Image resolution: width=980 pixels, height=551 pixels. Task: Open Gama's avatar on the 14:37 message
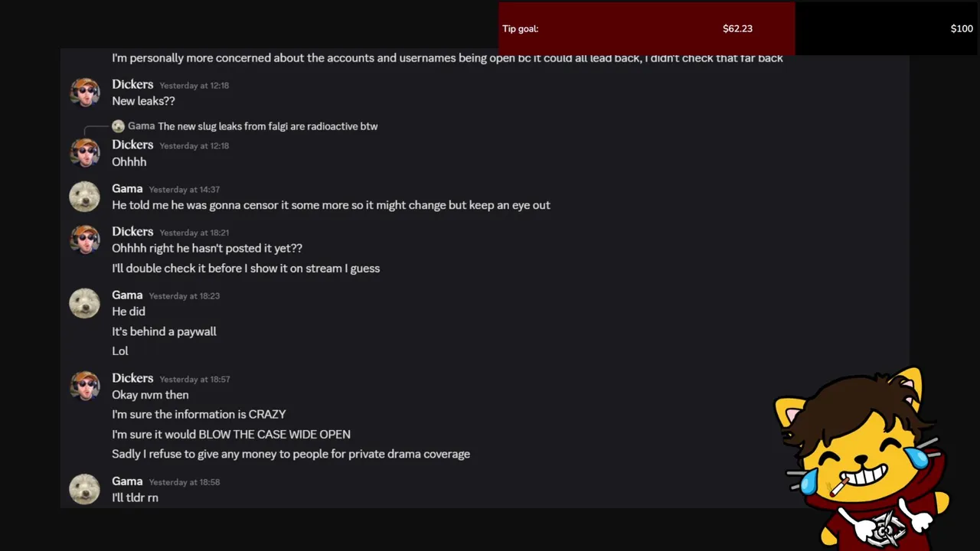tap(84, 196)
